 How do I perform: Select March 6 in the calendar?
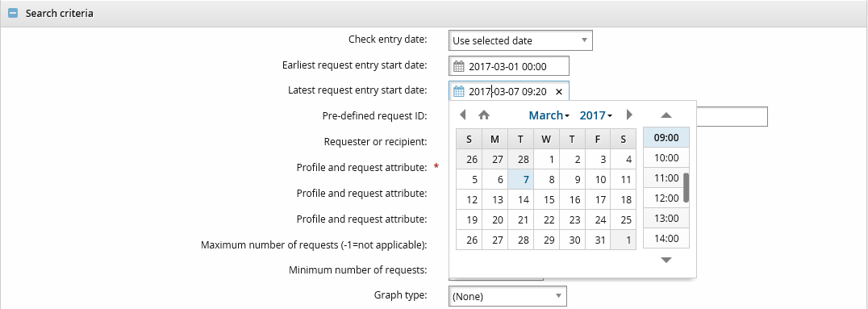[x=495, y=179]
